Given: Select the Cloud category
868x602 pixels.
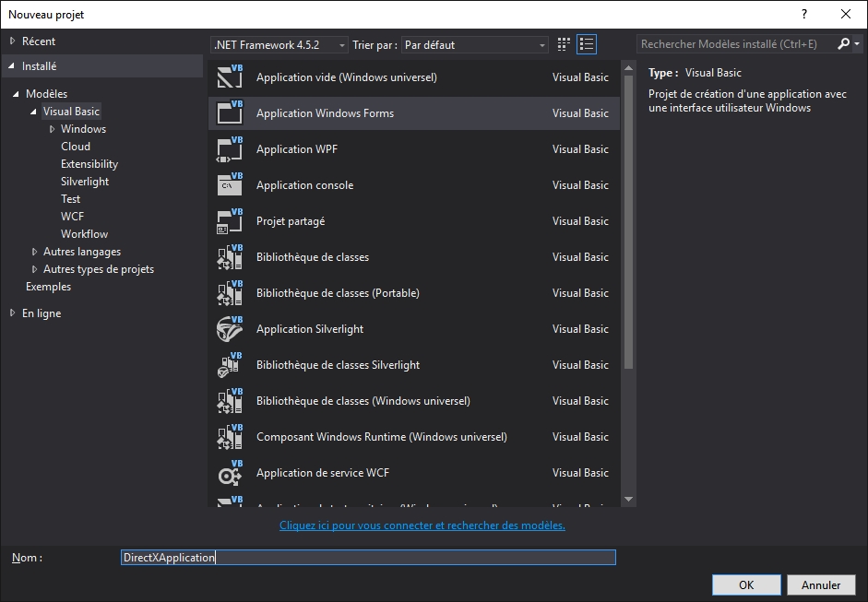Looking at the screenshot, I should 76,146.
